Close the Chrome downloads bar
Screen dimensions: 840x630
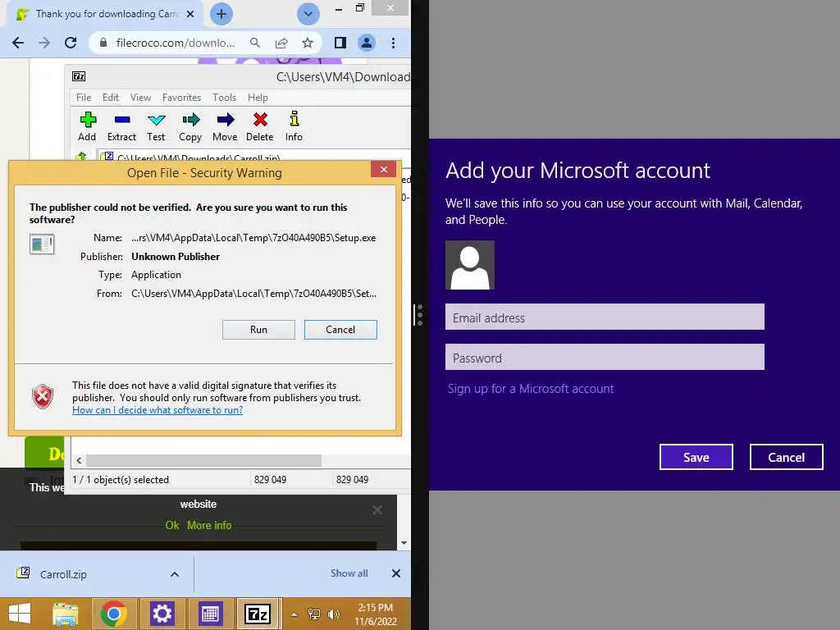396,573
